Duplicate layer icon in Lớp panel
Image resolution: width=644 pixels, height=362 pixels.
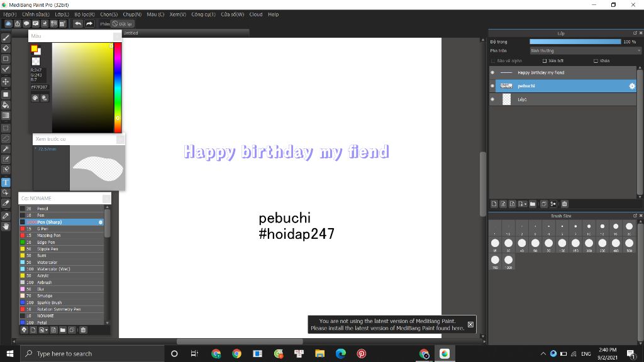(x=544, y=204)
